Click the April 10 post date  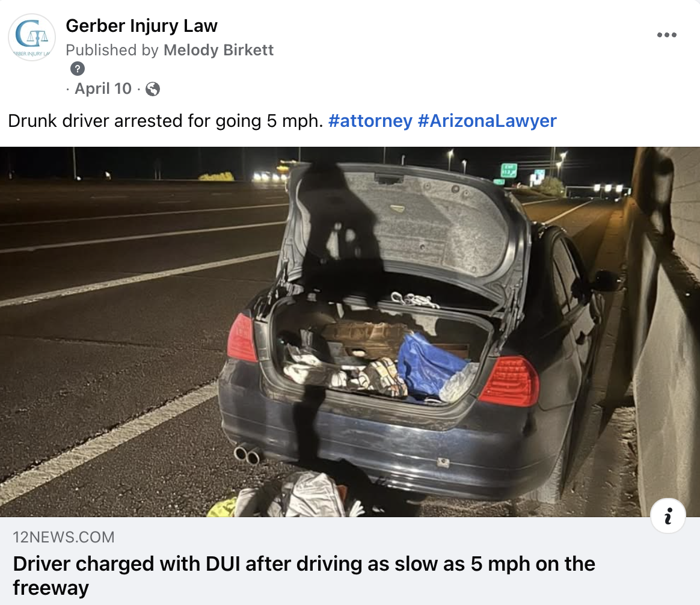pos(103,88)
